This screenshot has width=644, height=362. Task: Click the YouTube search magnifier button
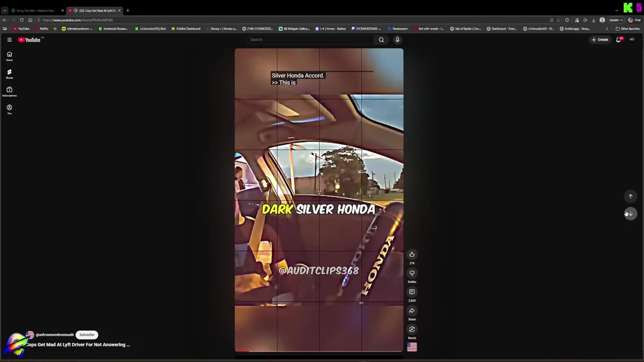pyautogui.click(x=381, y=40)
